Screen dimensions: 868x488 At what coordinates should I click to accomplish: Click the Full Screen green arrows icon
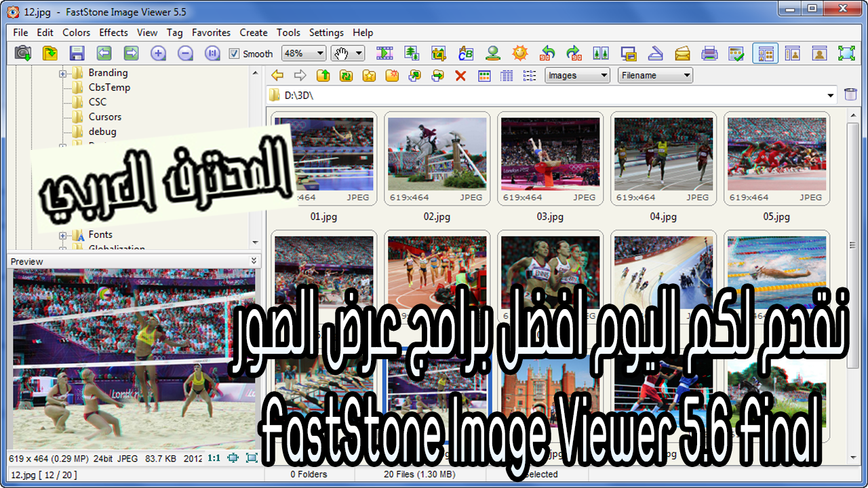pyautogui.click(x=846, y=53)
